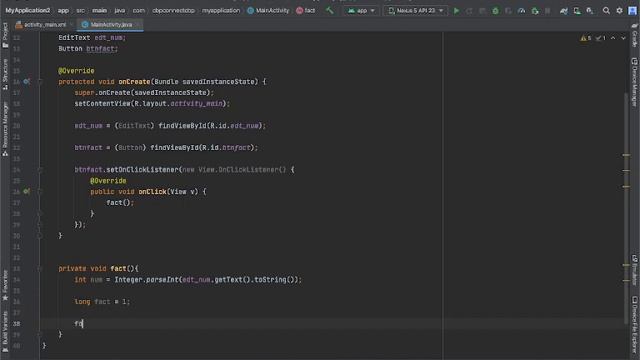Click 'long fact = 1;' line
The width and height of the screenshot is (640, 360).
pos(102,302)
